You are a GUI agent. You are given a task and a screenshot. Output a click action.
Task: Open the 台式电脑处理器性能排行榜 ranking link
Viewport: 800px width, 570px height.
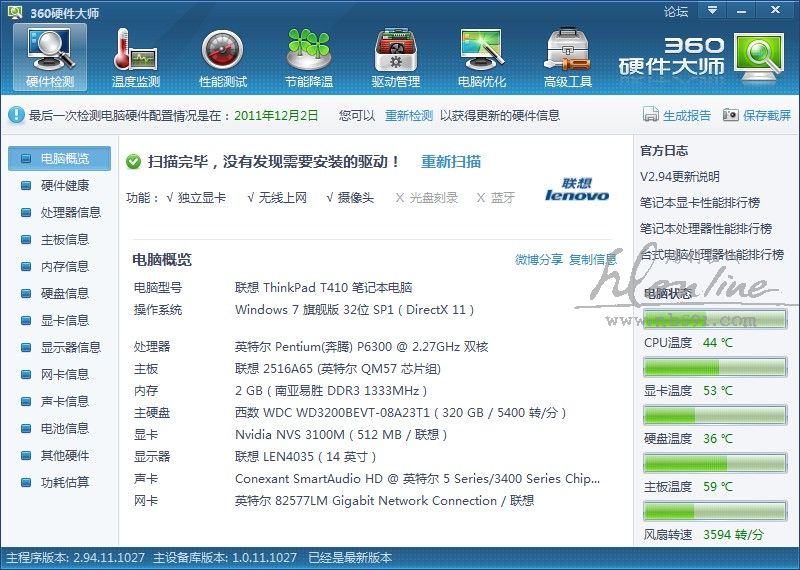click(712, 255)
